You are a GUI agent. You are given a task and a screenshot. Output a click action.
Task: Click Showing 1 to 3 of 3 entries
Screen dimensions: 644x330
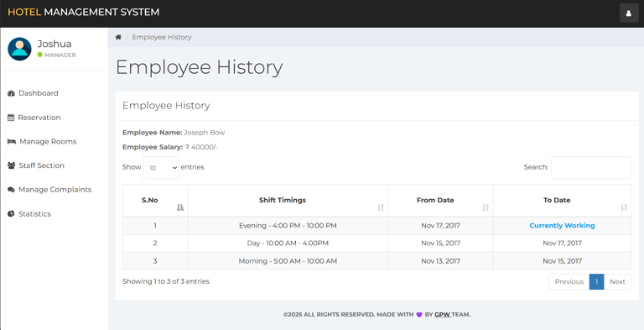166,281
